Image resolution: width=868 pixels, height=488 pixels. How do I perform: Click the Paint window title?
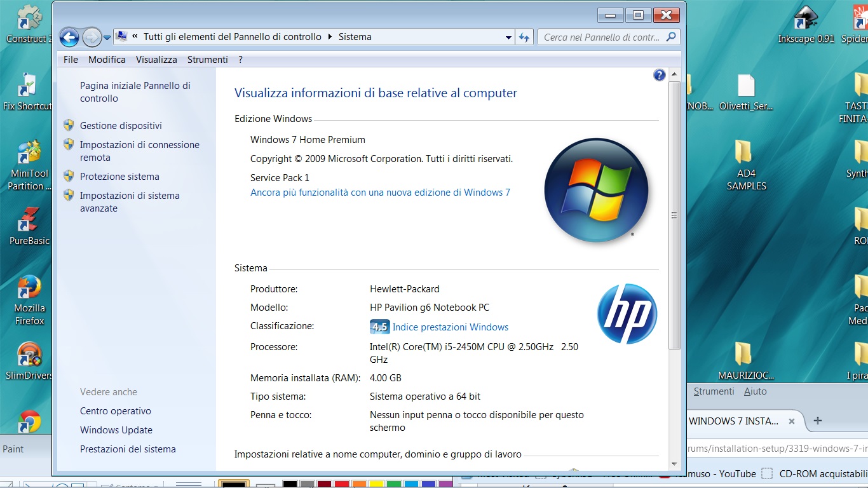pyautogui.click(x=13, y=449)
